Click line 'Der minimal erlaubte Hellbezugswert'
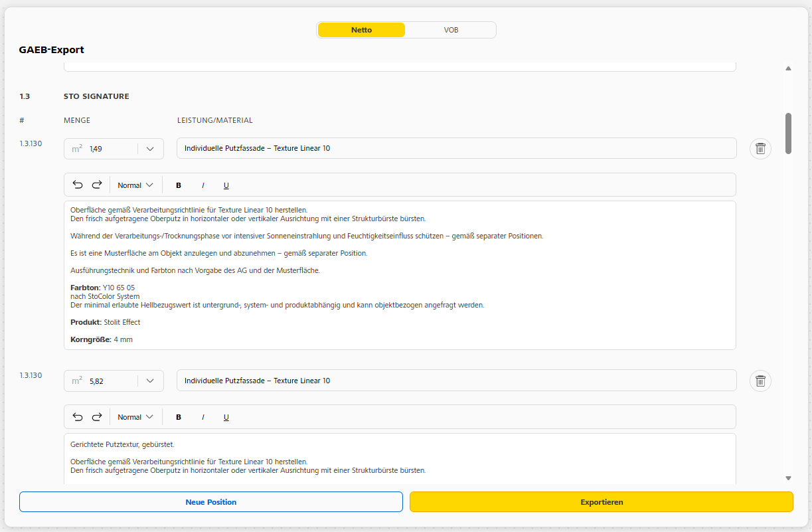The image size is (812, 532). click(278, 305)
